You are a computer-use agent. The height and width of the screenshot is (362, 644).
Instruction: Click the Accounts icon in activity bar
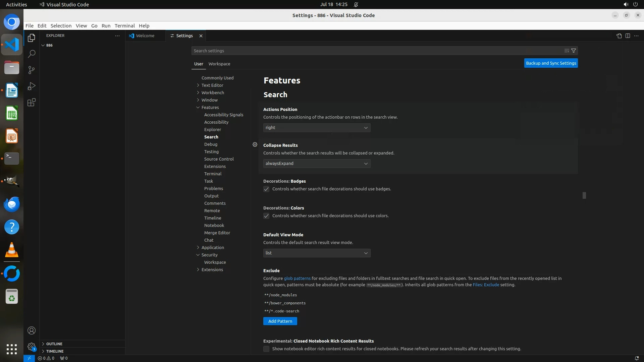tap(32, 330)
